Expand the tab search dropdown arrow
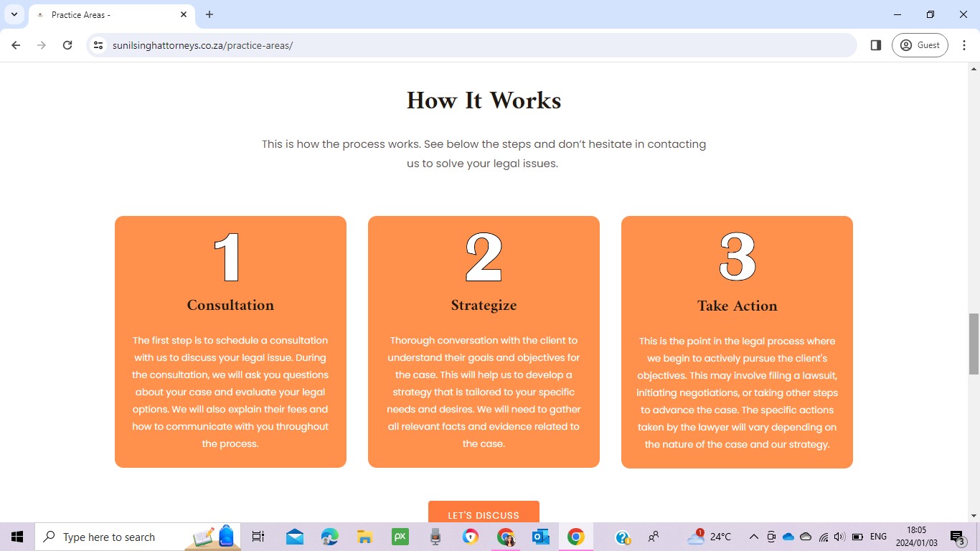Image resolution: width=980 pixels, height=551 pixels. pos(14,14)
